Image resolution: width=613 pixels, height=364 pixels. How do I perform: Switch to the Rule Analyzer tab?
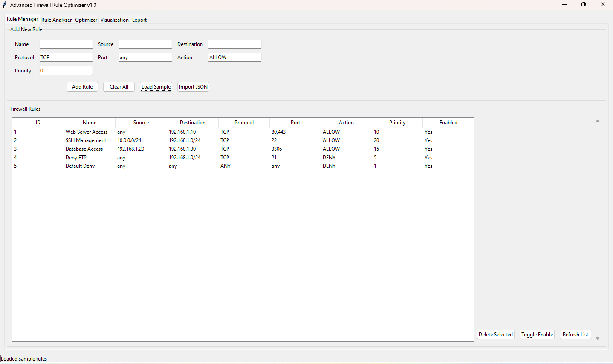pyautogui.click(x=56, y=20)
